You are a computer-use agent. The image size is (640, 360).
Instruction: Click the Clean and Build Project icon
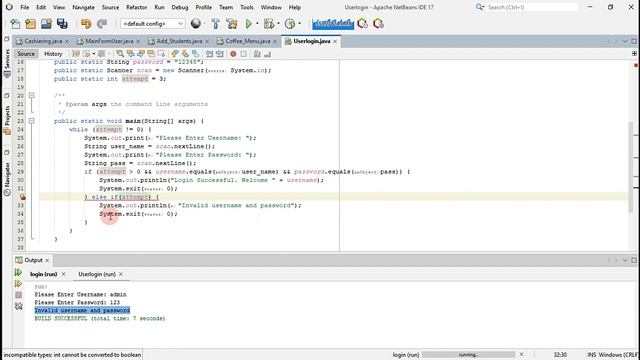(231, 24)
